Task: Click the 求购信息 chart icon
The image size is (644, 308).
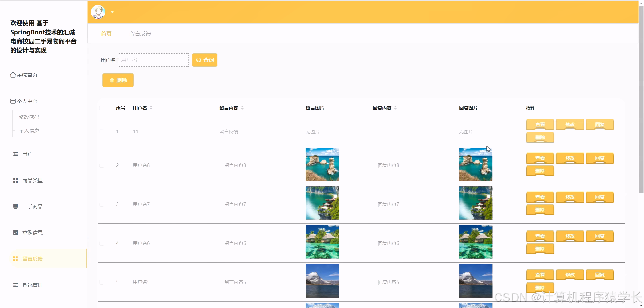Action: [15, 233]
